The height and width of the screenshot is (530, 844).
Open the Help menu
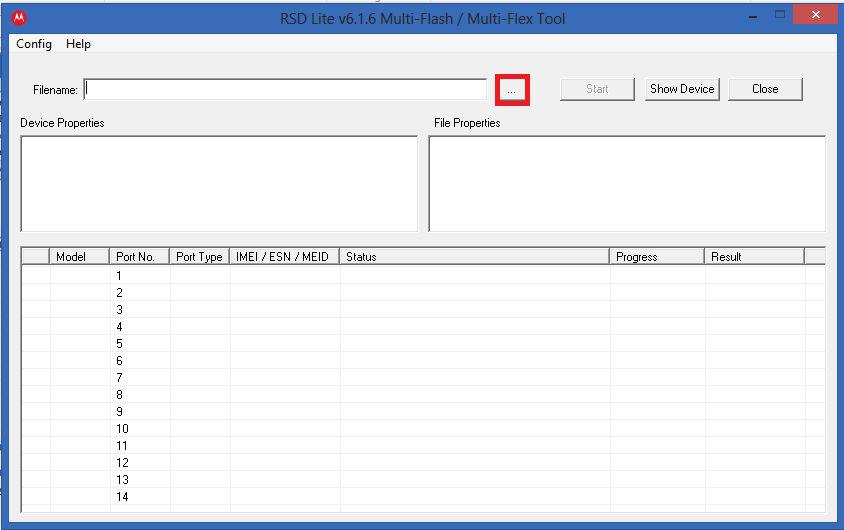pyautogui.click(x=78, y=44)
